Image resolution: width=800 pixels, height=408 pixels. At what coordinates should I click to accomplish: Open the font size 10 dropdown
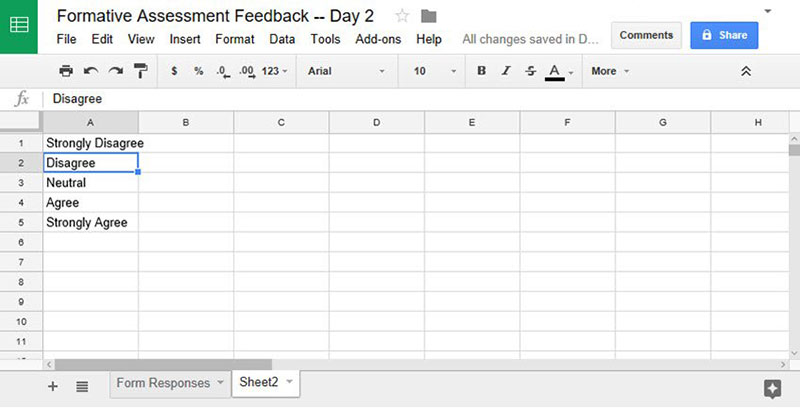435,71
